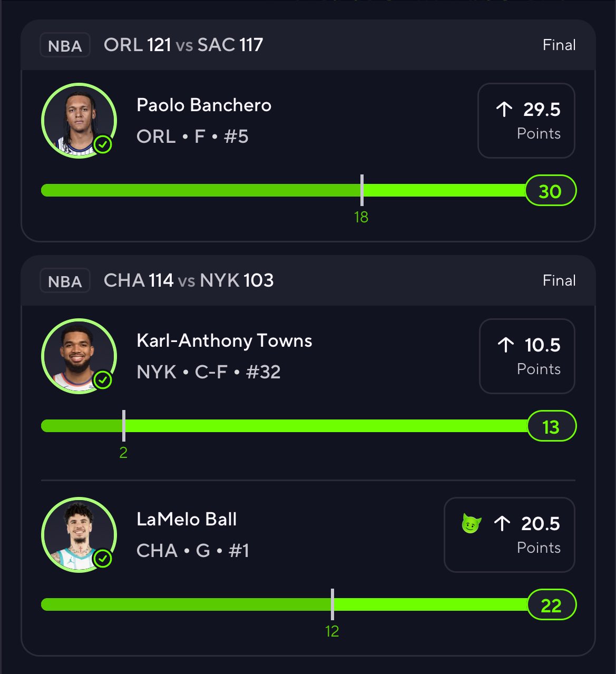Viewport: 616px width, 674px height.
Task: Click the green checkmark on Towns' avatar
Action: 103,380
